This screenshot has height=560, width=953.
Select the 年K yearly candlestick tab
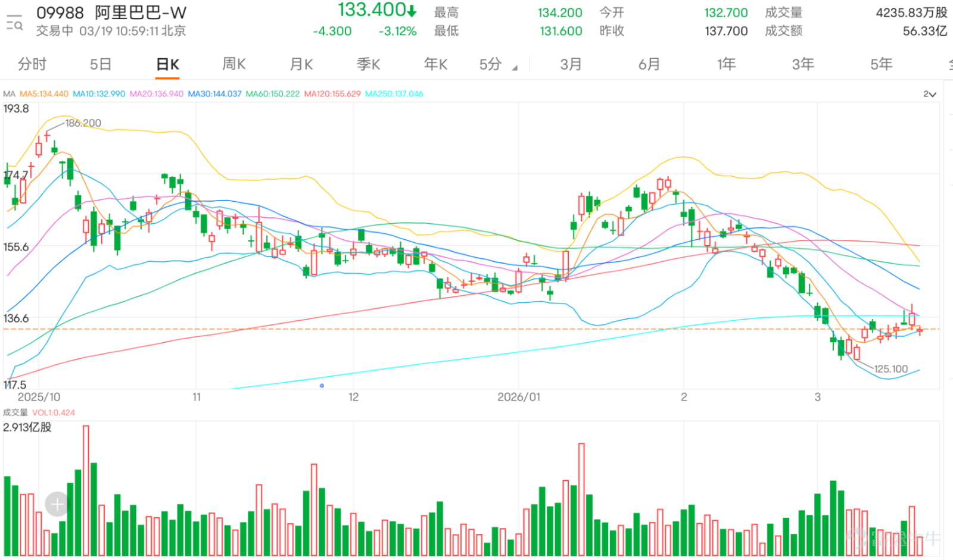click(436, 64)
